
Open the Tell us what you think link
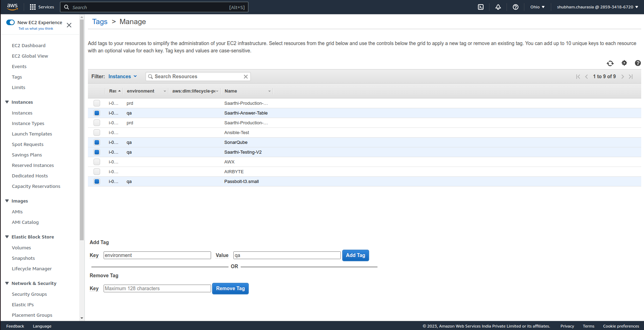36,29
